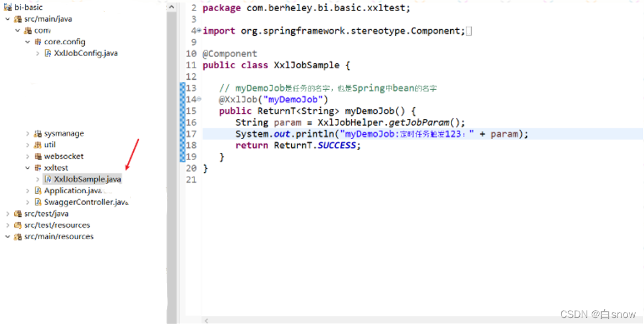Screen dimensions: 644x324
Task: Select Application.java in the tree
Action: click(x=73, y=190)
